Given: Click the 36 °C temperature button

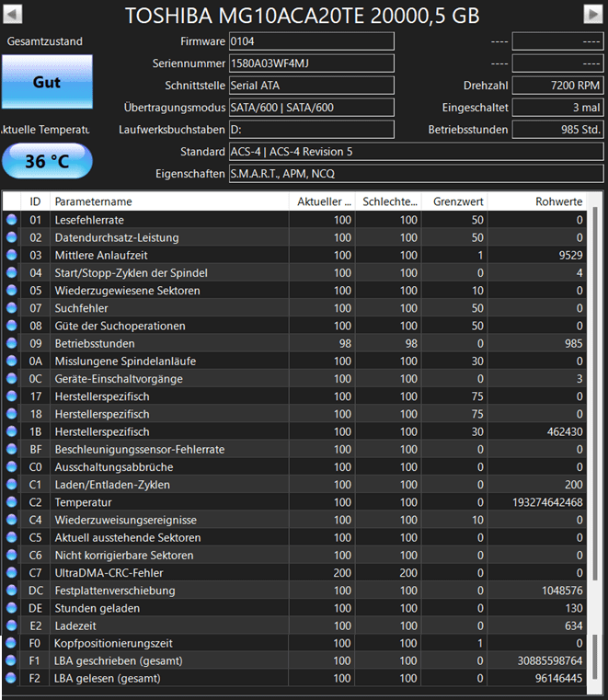Looking at the screenshot, I should coord(47,161).
